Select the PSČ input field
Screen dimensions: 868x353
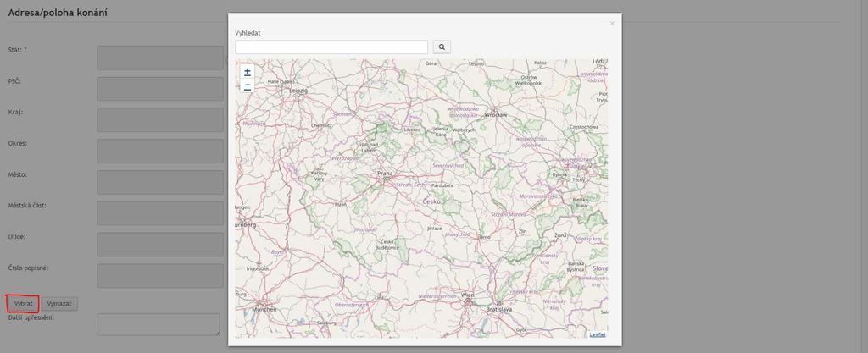pyautogui.click(x=160, y=89)
